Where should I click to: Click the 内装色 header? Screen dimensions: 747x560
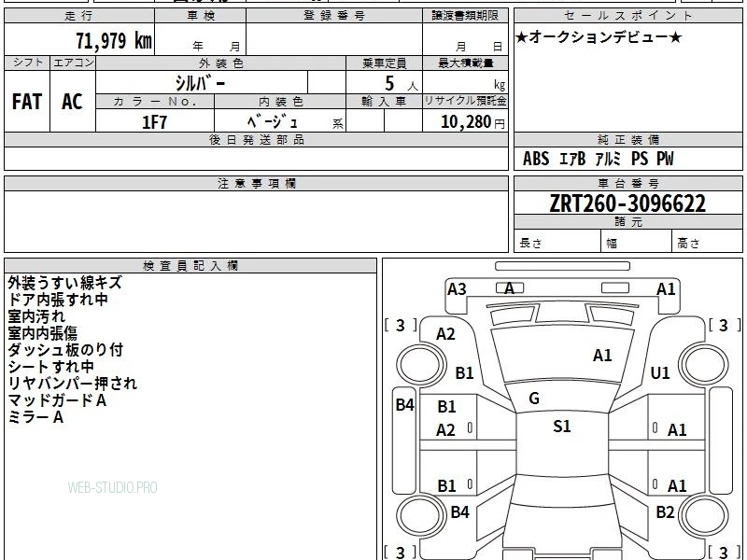(x=280, y=102)
